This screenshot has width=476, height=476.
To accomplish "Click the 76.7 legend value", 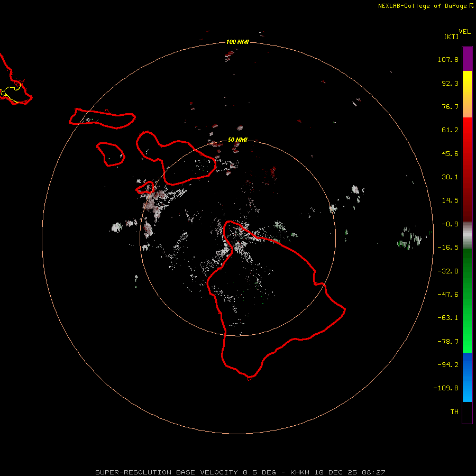I will click(450, 106).
